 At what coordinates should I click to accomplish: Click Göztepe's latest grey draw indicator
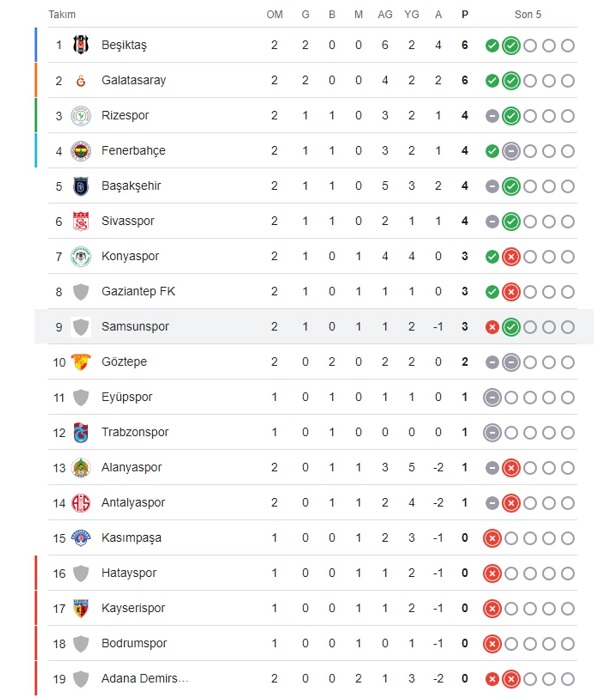(511, 362)
